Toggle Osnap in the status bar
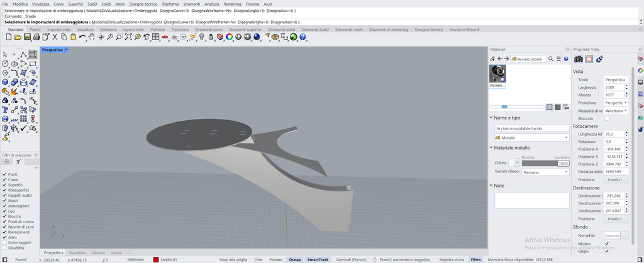Image resolution: width=644 pixels, height=263 pixels. click(x=294, y=260)
